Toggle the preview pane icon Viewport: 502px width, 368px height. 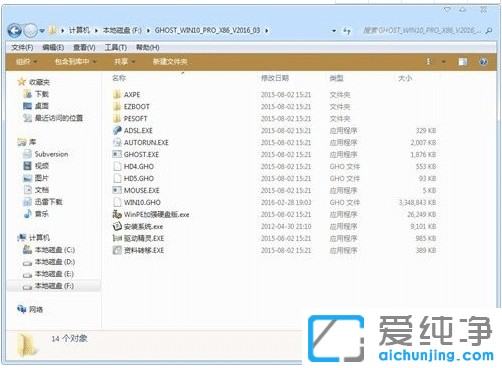pyautogui.click(x=463, y=62)
